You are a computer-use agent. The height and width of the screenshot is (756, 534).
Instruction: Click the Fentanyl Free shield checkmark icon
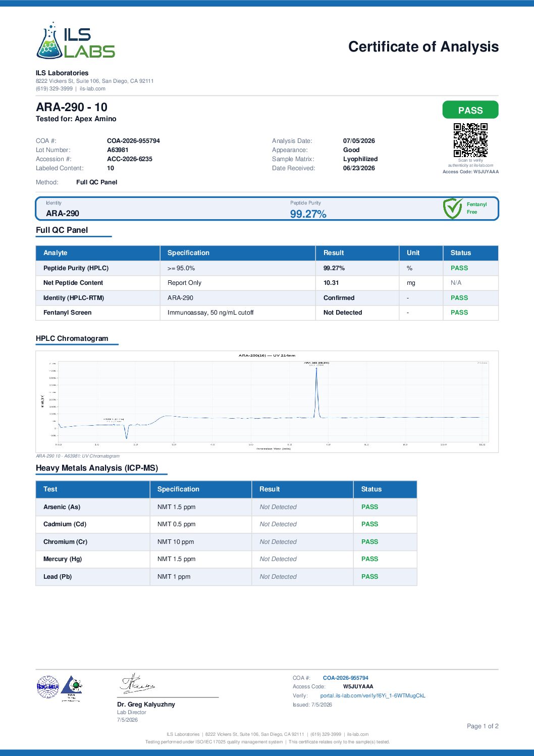453,208
